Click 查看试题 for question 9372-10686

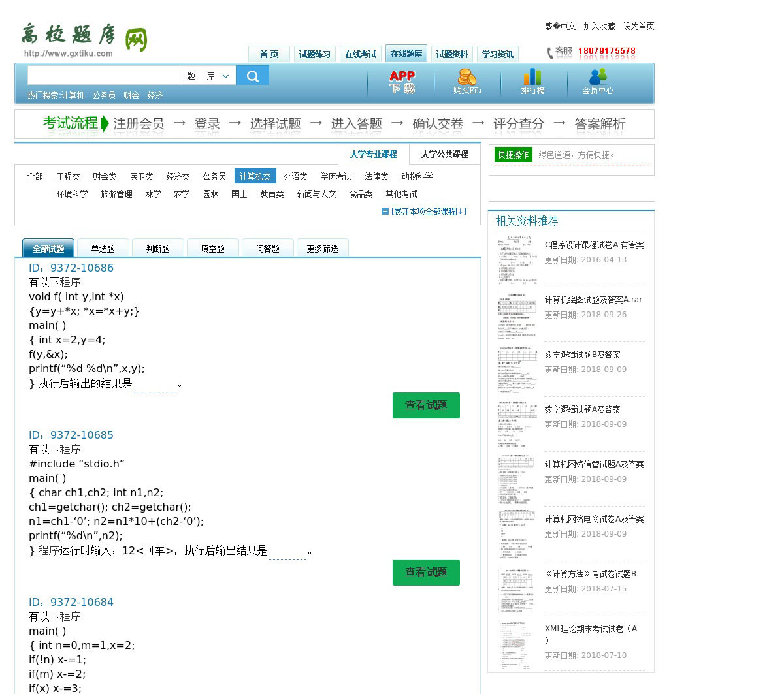click(426, 405)
